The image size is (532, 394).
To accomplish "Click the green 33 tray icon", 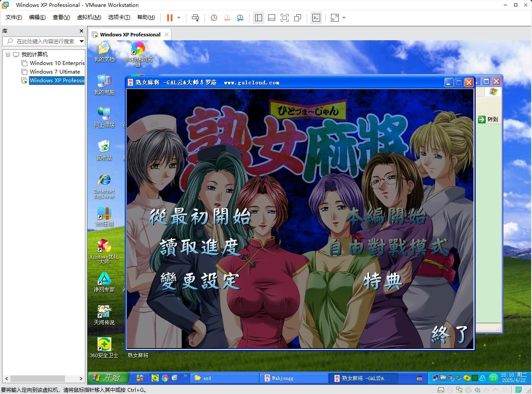I will point(493,378).
